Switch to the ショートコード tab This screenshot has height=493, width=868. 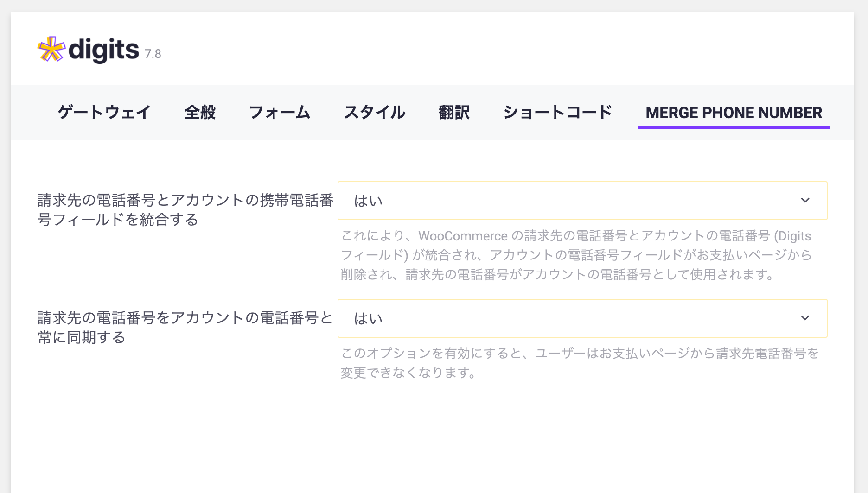(x=558, y=113)
